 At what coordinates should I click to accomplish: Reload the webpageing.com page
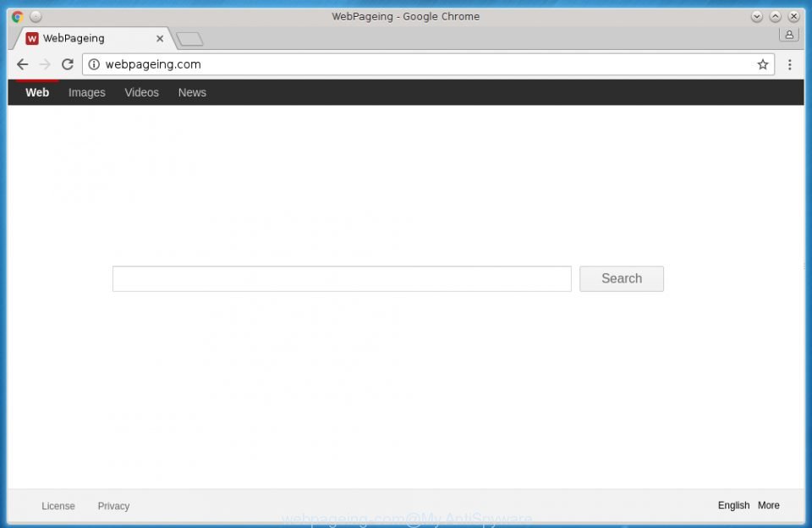click(x=68, y=64)
